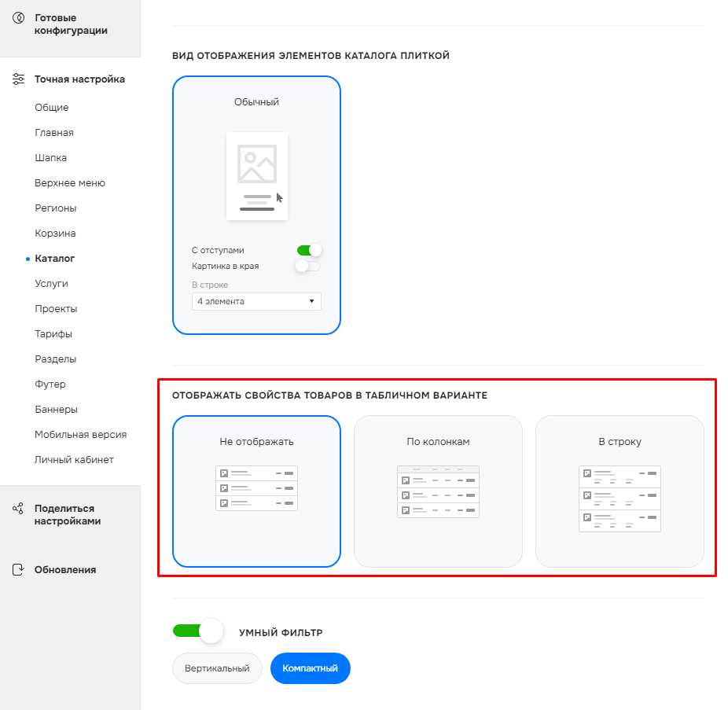Image resolution: width=728 pixels, height=710 pixels.
Task: Click the Вид отображения элементов каталога плиткой heading
Action: (x=311, y=56)
